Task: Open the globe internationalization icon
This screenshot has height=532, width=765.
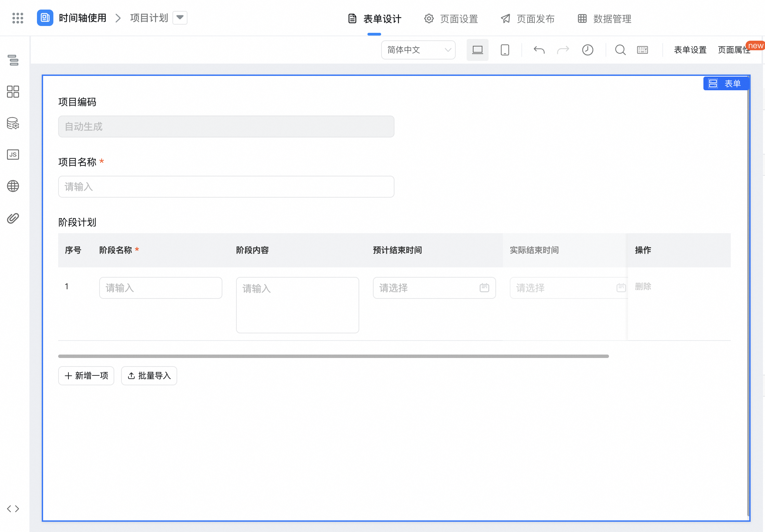Action: 13,186
